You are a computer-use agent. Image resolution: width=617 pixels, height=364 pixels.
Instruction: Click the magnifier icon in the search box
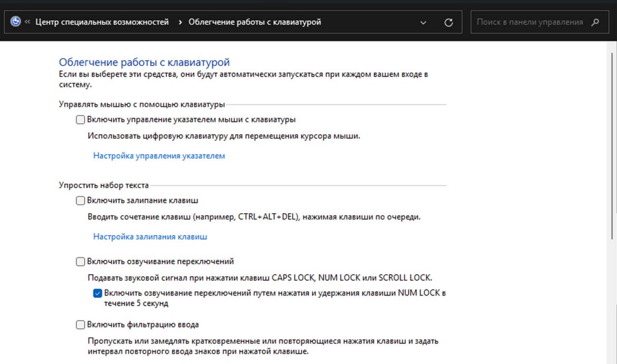[596, 22]
